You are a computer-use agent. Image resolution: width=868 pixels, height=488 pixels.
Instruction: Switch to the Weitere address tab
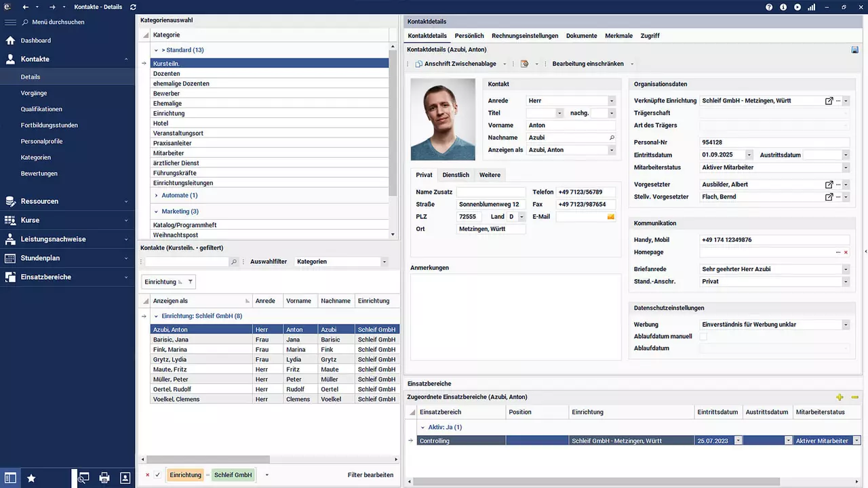490,175
